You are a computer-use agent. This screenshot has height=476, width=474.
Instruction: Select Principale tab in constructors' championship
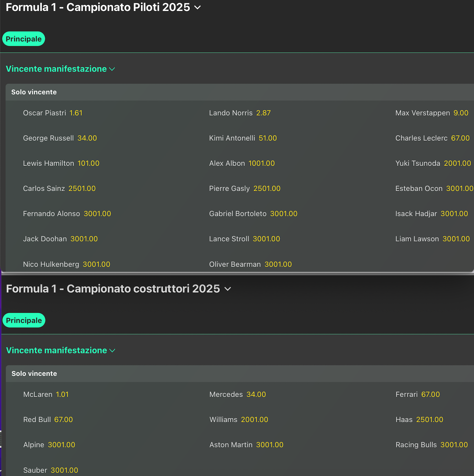click(x=24, y=320)
